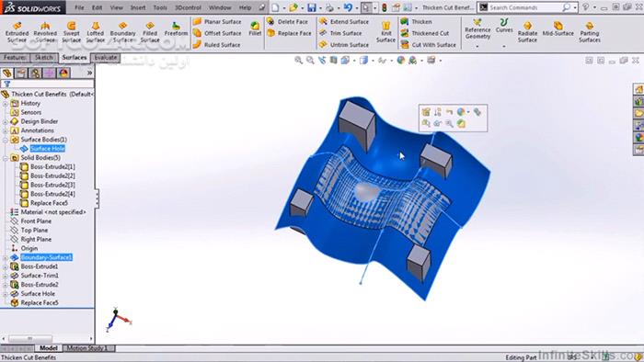644x362 pixels.
Task: Click the Thickened Cut command
Action: 425,33
